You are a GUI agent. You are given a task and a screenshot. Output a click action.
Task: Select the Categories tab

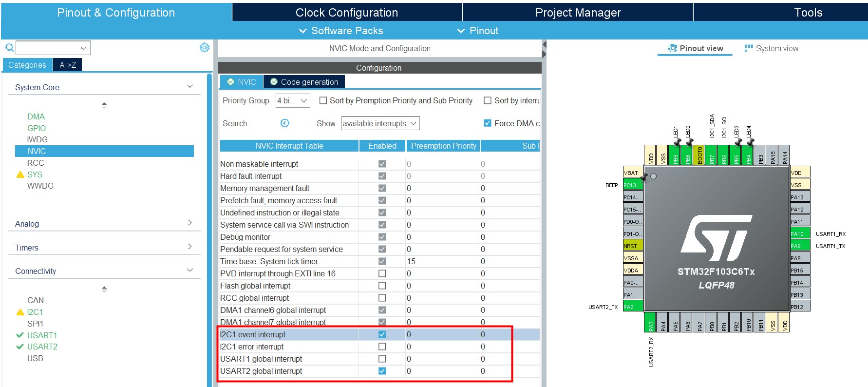27,65
